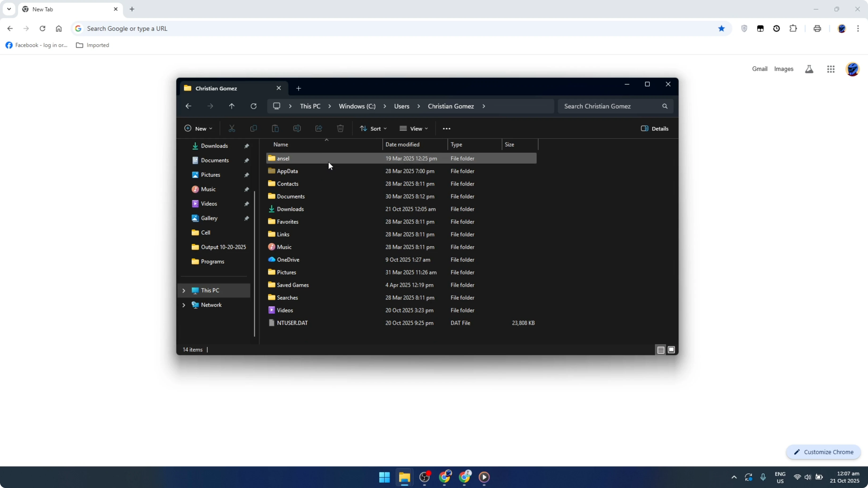868x488 pixels.
Task: Refresh the Christian Gomez folder view
Action: click(253, 106)
